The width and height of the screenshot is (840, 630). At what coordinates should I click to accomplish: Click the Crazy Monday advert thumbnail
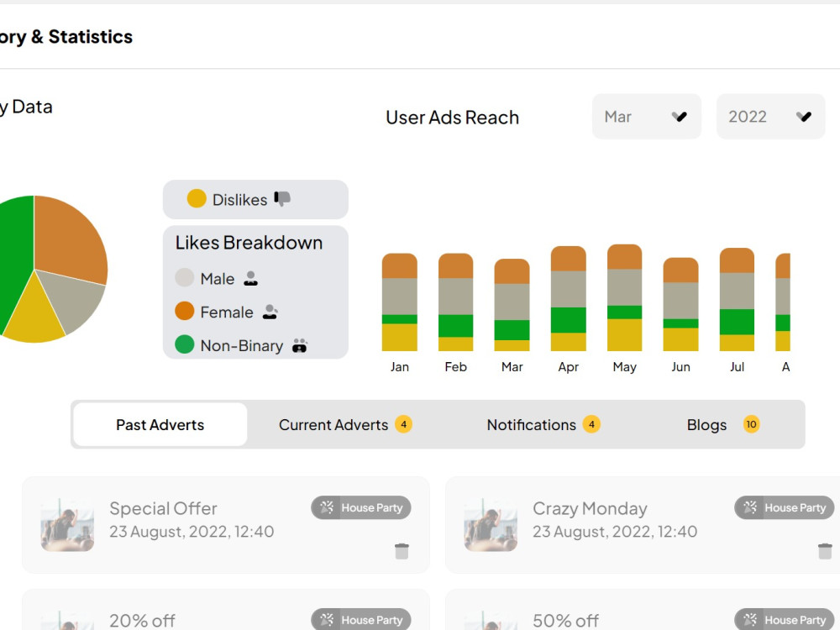click(x=491, y=524)
